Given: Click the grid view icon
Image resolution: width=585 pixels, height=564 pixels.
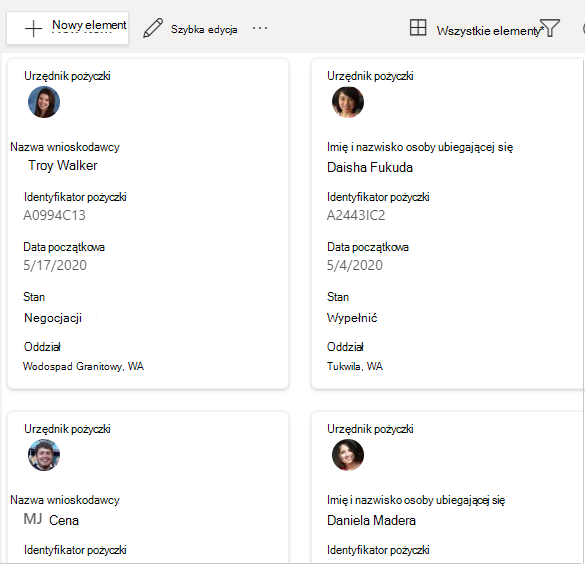Looking at the screenshot, I should click(x=418, y=28).
